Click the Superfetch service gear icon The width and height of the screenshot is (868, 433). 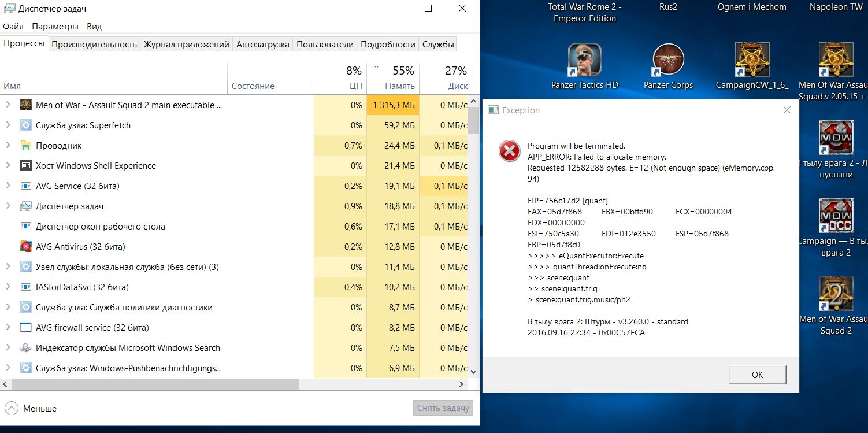point(26,125)
